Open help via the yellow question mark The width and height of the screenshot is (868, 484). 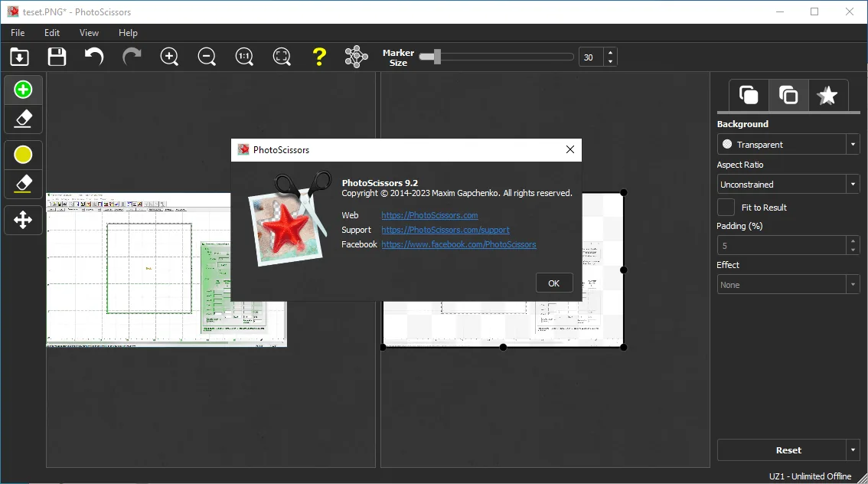319,57
